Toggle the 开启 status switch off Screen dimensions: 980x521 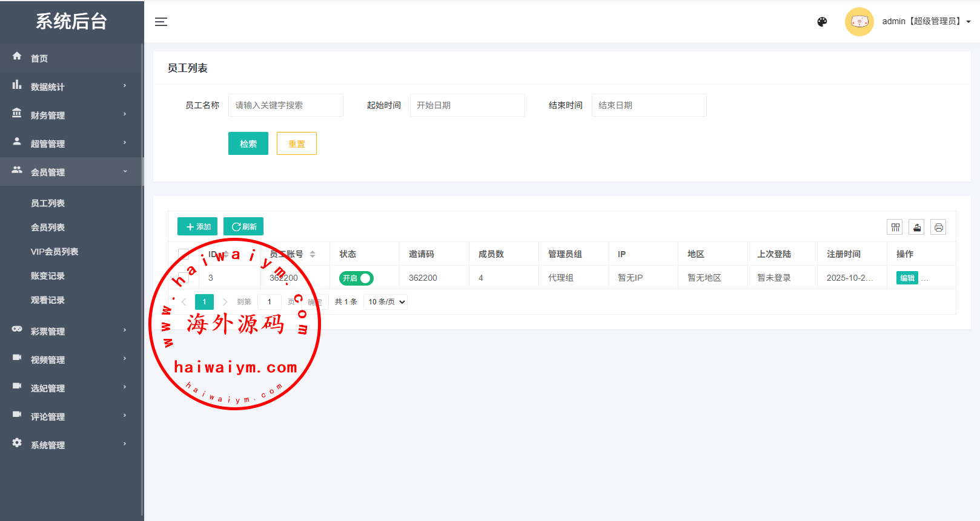tap(356, 278)
